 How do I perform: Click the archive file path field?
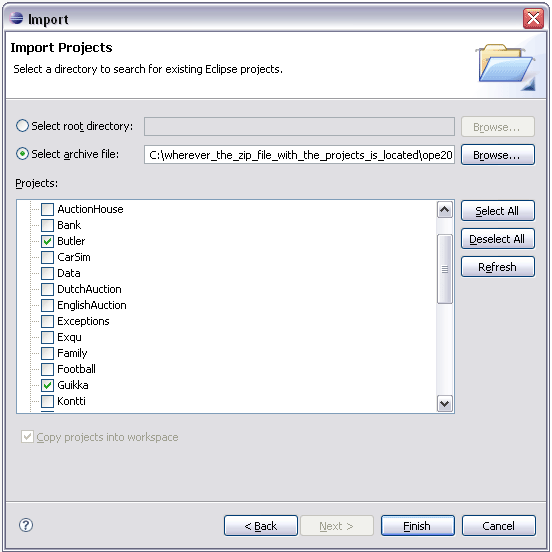tap(299, 155)
